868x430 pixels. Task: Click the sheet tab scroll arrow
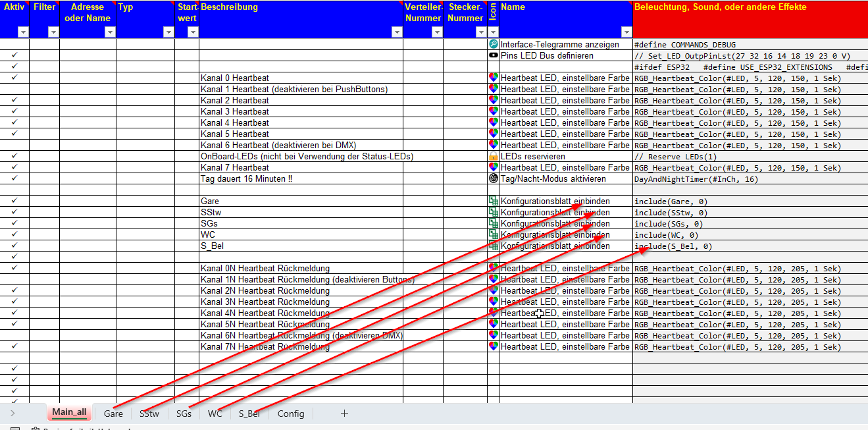point(13,414)
